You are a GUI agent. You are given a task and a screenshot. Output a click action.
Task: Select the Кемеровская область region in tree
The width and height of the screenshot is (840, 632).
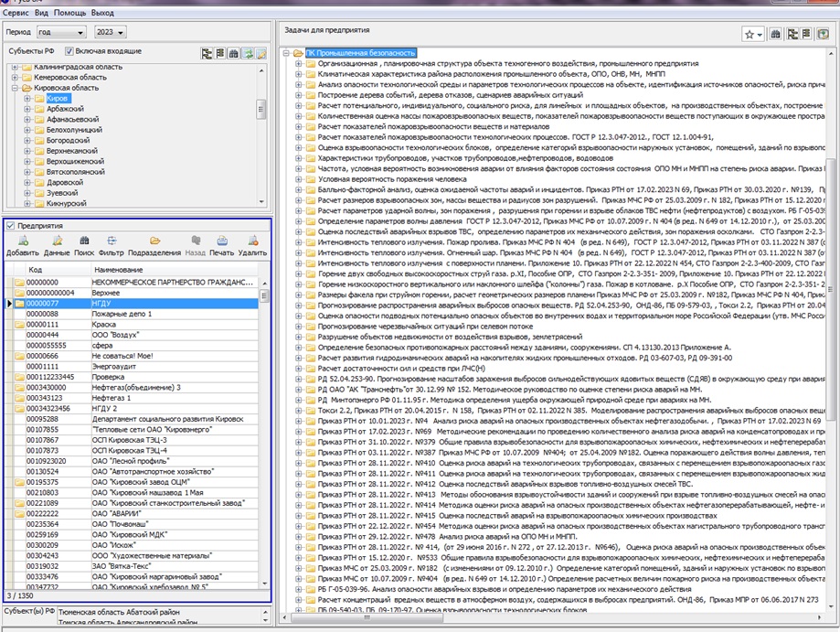coord(69,78)
